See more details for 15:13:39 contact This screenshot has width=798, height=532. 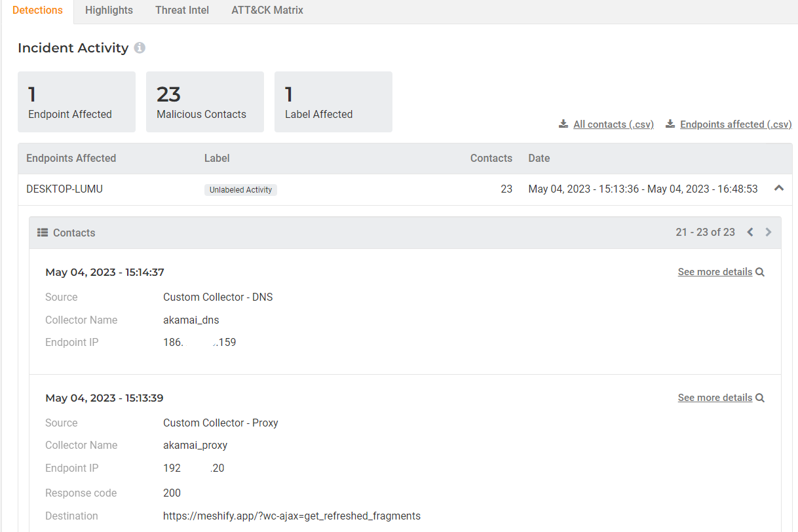pyautogui.click(x=715, y=398)
